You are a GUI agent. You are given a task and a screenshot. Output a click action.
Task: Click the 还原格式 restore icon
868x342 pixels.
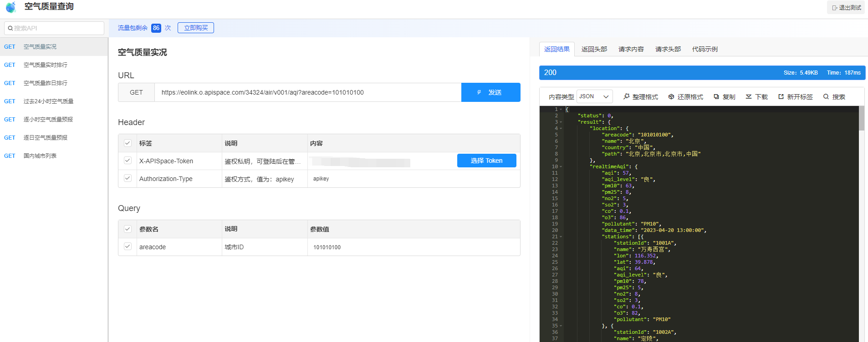coord(671,96)
